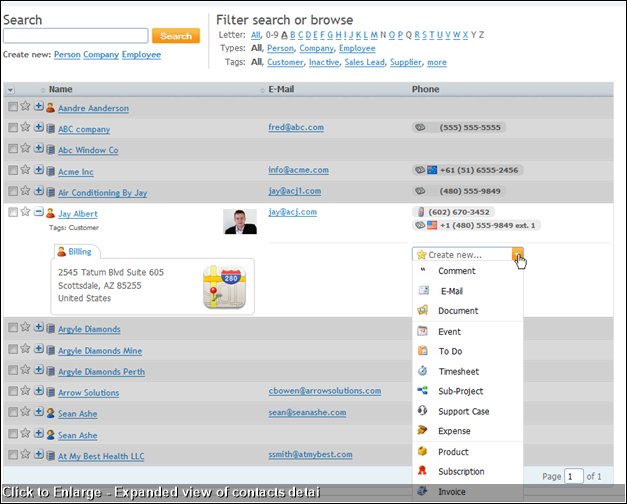
Task: Click the page number box in pagination
Action: tap(574, 477)
